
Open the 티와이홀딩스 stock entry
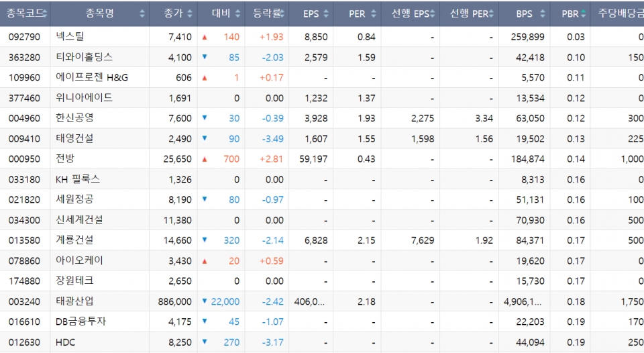(x=84, y=57)
